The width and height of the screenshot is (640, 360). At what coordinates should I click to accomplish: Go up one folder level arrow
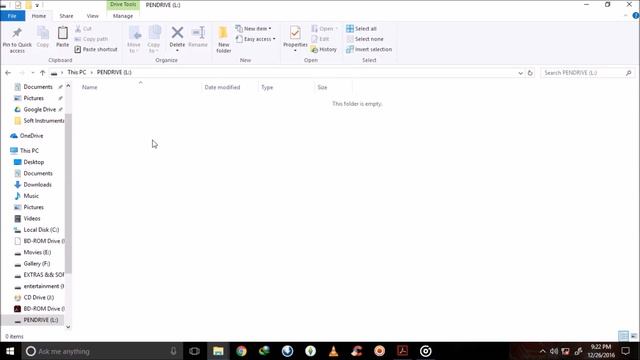click(x=42, y=73)
